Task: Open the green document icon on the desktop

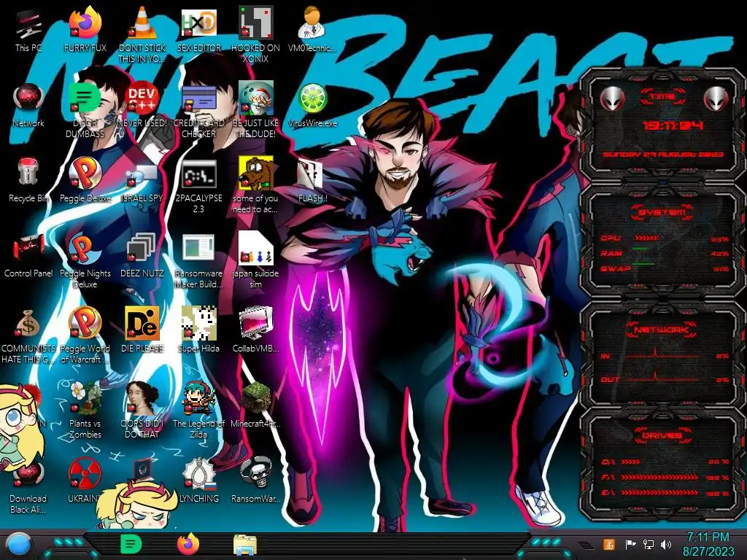Action: coord(85,109)
